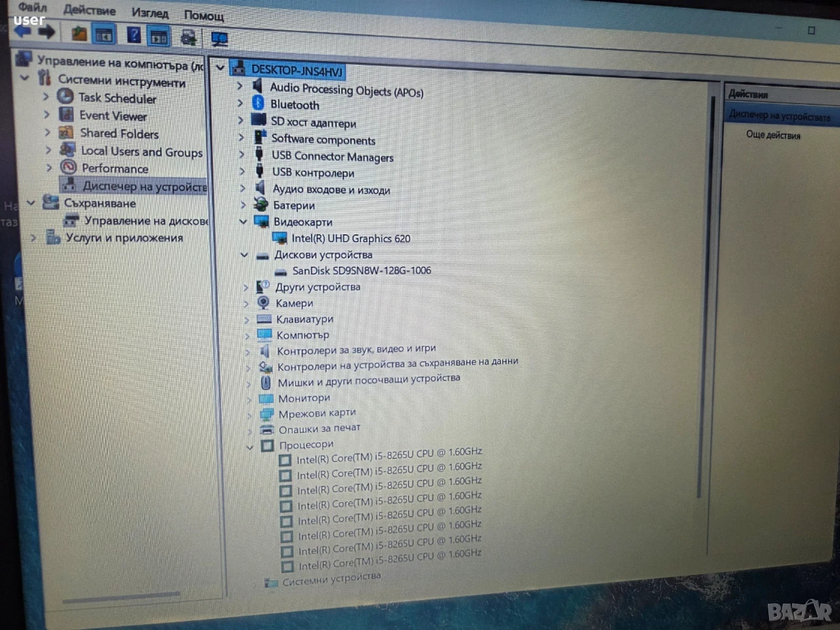
Task: Click the Клавиатури keyboard icon
Action: coord(264,319)
